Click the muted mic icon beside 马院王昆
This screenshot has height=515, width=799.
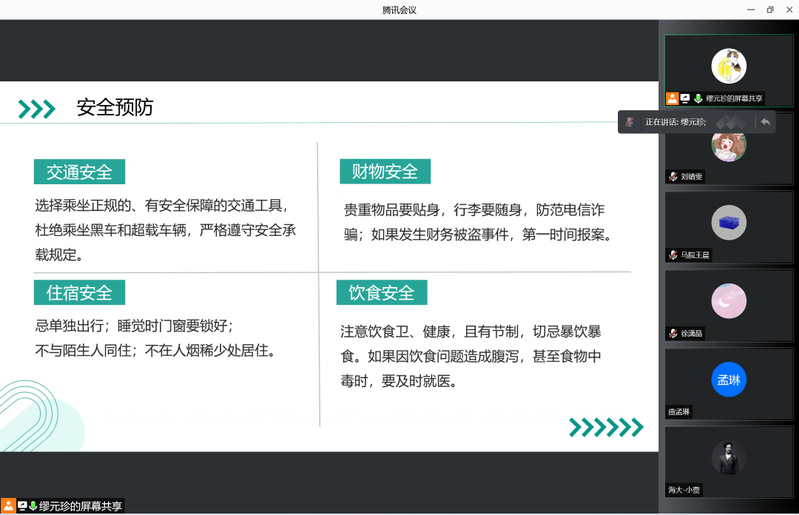(x=674, y=255)
